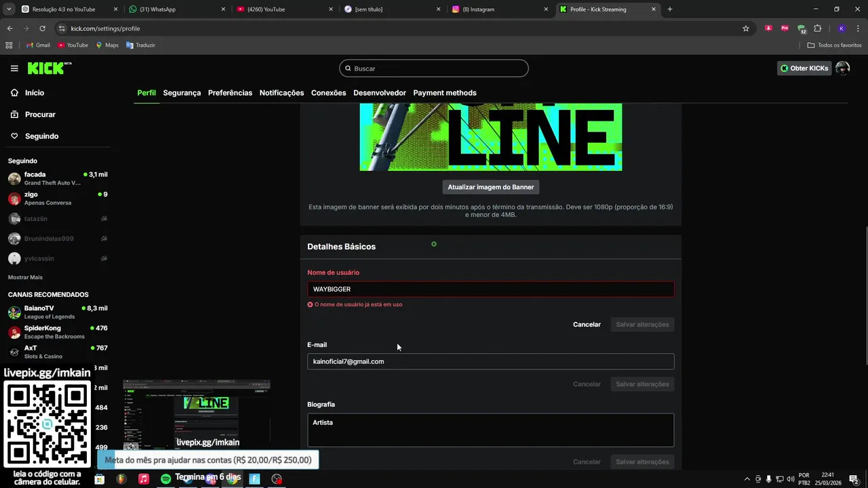Click Atualizar imagem do Banner
The height and width of the screenshot is (488, 868).
point(491,187)
